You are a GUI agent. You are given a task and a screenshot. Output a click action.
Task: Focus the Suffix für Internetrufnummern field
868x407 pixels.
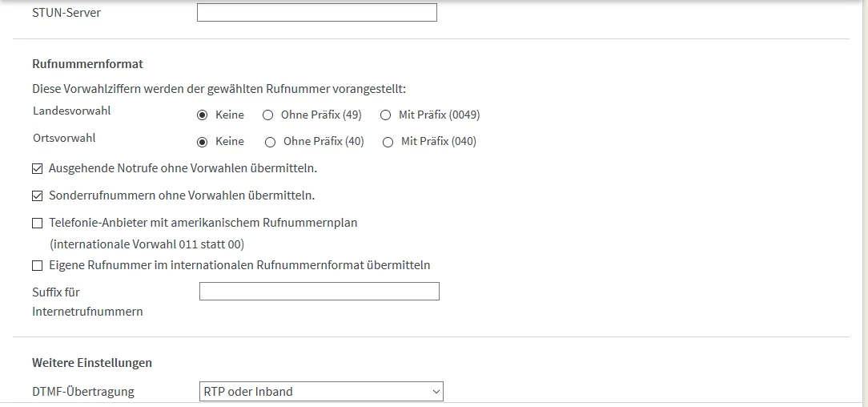pyautogui.click(x=319, y=292)
